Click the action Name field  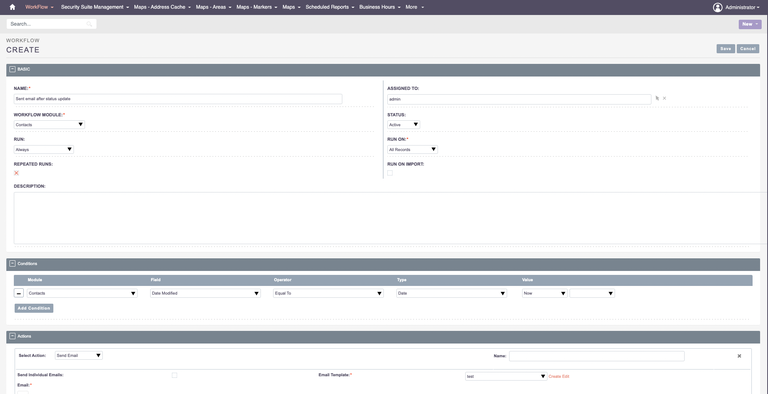[597, 356]
